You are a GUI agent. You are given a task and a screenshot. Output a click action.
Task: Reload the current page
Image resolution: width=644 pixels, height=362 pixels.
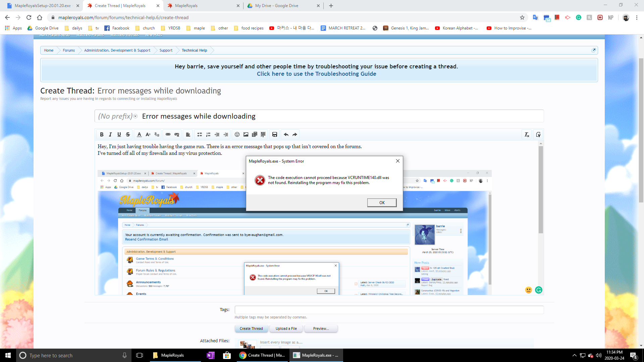29,17
